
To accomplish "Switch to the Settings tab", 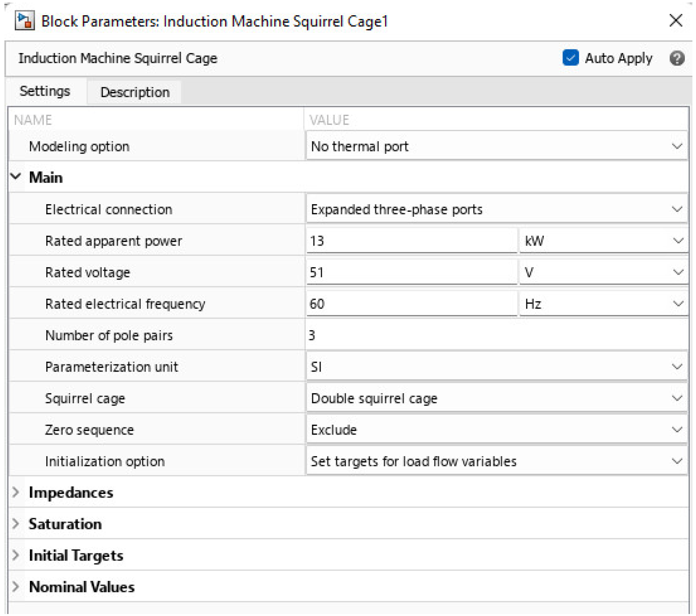I will (x=45, y=91).
